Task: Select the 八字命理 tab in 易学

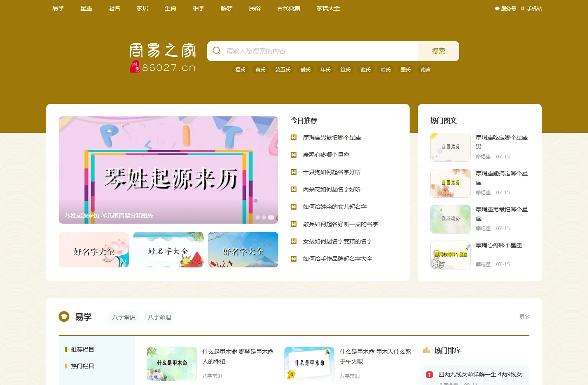Action: (x=159, y=317)
